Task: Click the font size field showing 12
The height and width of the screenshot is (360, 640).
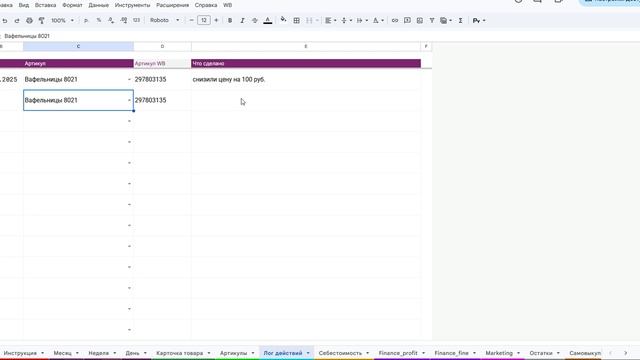Action: pos(204,20)
